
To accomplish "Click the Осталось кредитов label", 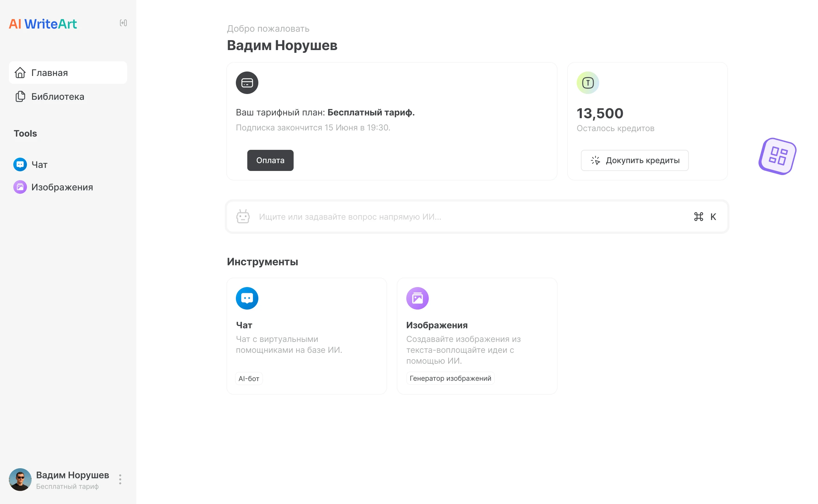I will coord(616,128).
